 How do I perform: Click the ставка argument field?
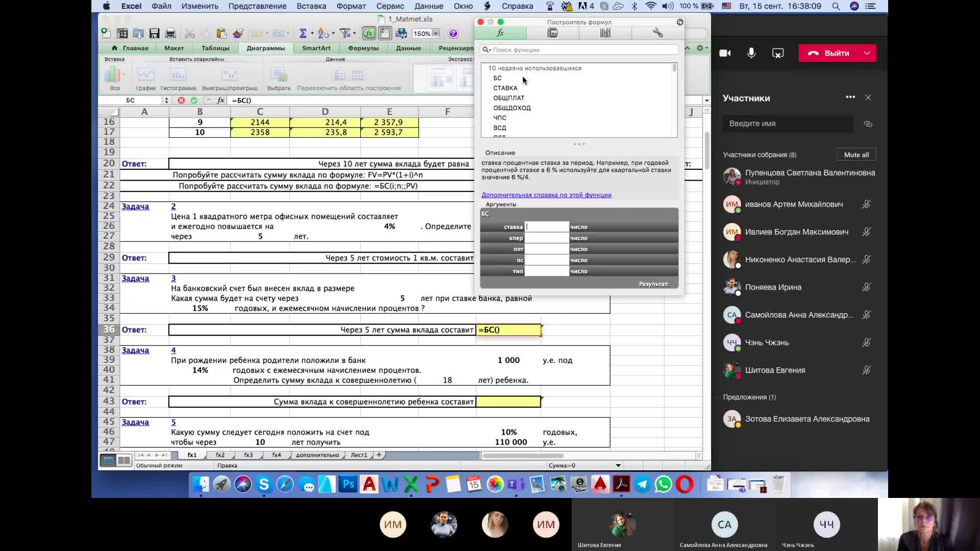(x=547, y=227)
